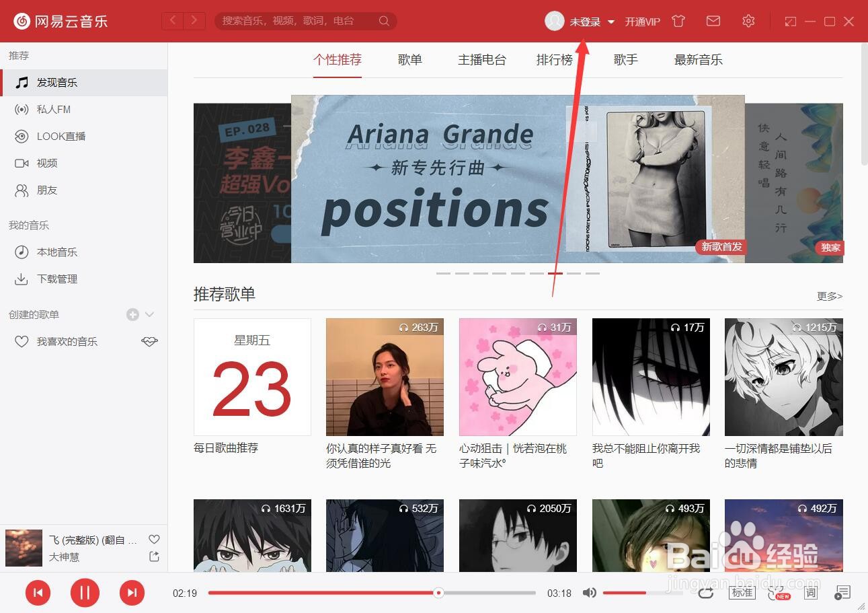Select the first banner indicator dash
The width and height of the screenshot is (868, 613).
tap(443, 273)
